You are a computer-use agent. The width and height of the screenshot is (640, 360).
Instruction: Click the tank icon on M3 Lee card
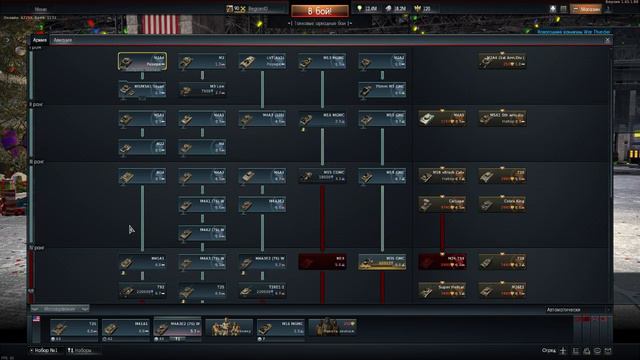(186, 91)
